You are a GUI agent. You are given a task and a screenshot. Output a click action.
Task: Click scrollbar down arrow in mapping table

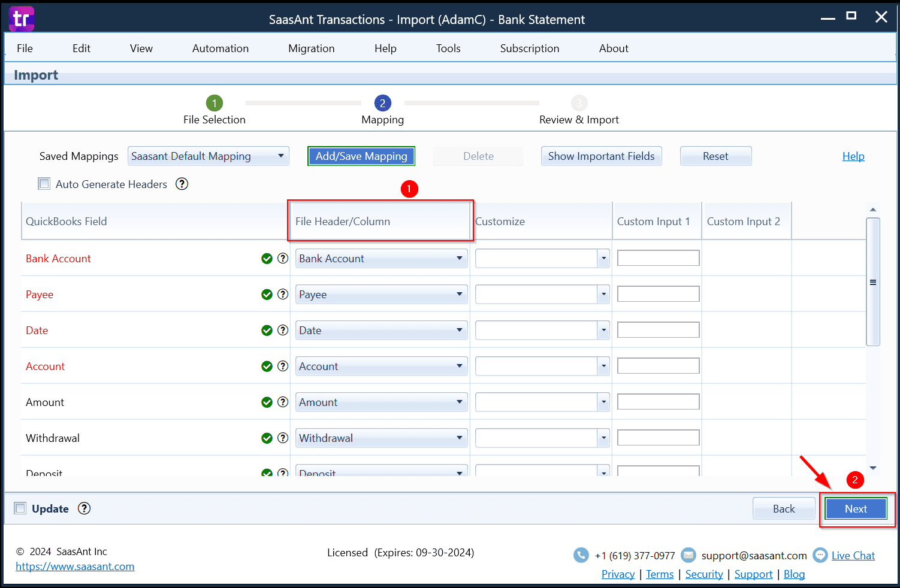(873, 468)
